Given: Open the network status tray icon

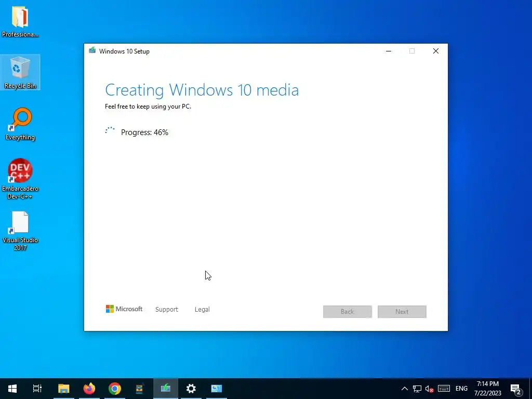Looking at the screenshot, I should [x=417, y=389].
